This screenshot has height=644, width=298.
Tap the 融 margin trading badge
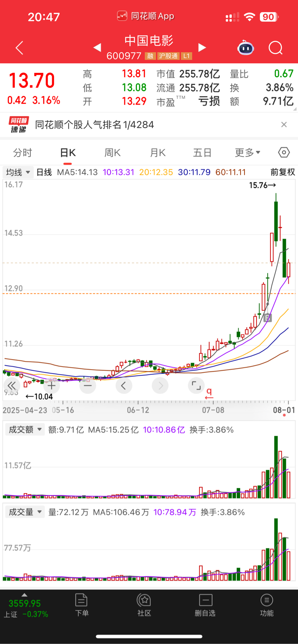[x=150, y=56]
